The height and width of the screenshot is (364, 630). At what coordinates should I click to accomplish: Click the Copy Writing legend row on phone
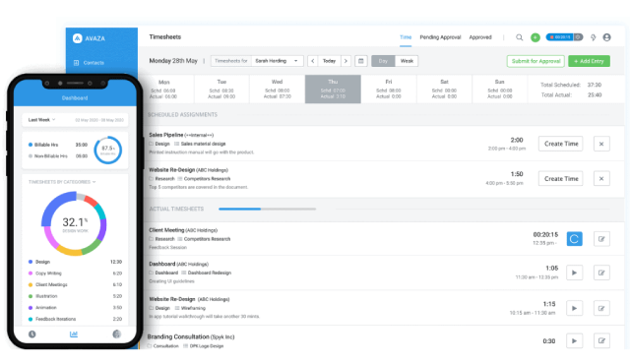pyautogui.click(x=75, y=273)
